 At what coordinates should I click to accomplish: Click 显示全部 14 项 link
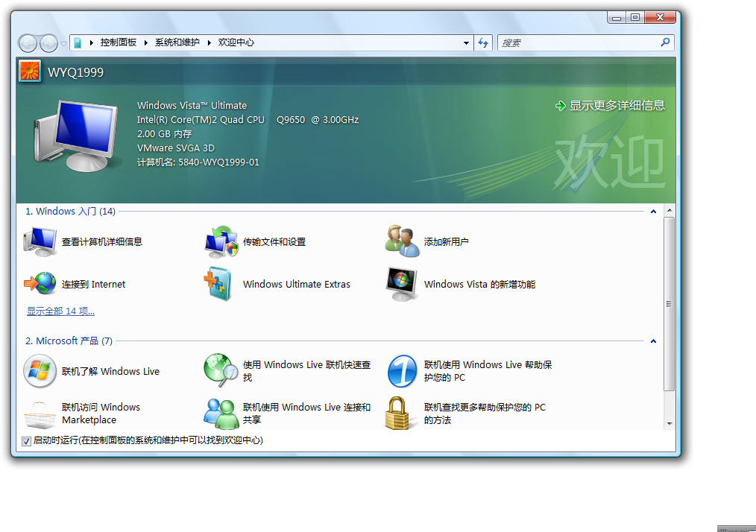pyautogui.click(x=60, y=311)
